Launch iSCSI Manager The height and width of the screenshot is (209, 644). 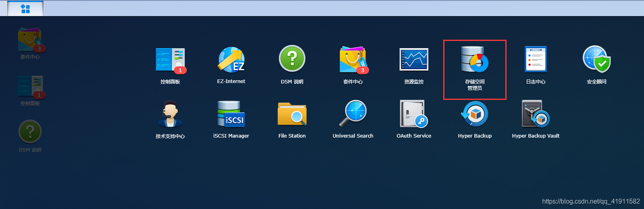coord(231,114)
